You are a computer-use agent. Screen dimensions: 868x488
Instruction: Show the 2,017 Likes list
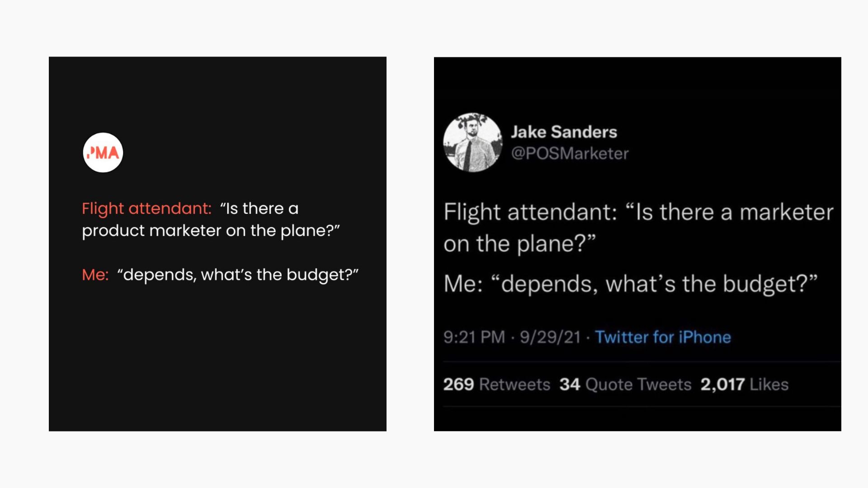click(x=744, y=384)
